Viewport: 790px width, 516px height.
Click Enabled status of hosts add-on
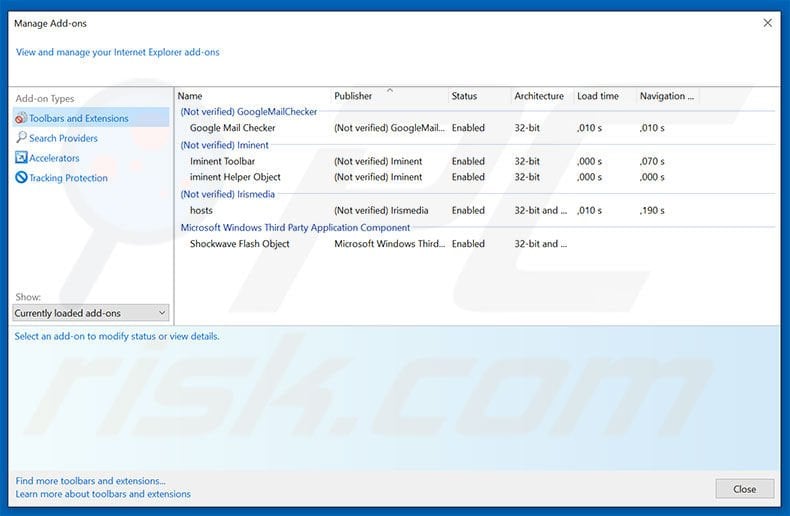pyautogui.click(x=468, y=210)
